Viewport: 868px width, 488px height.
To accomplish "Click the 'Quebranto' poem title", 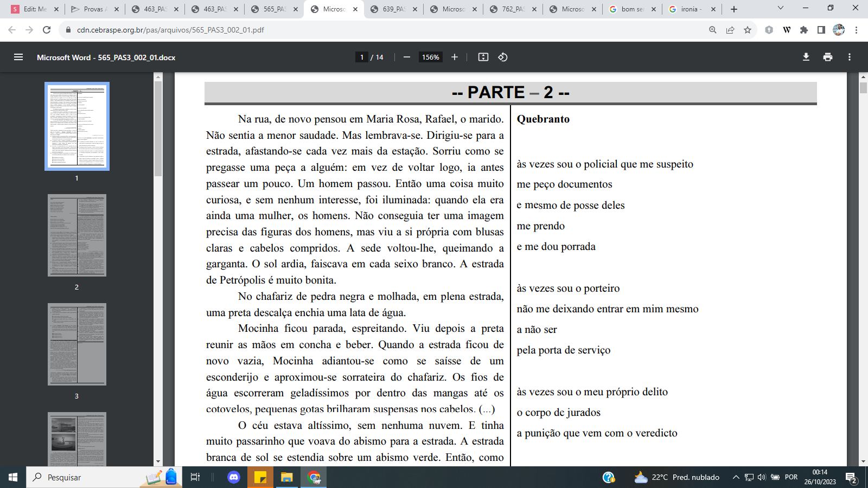I will (543, 119).
